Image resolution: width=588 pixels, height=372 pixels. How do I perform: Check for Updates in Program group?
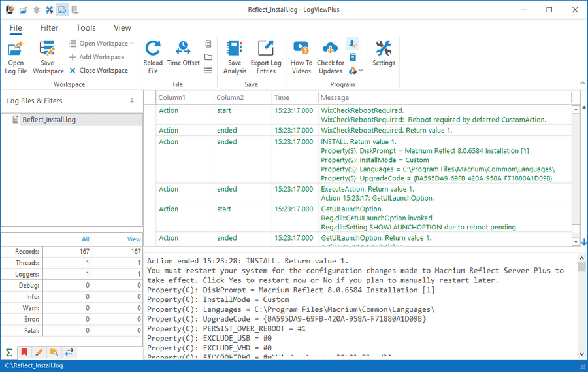331,58
